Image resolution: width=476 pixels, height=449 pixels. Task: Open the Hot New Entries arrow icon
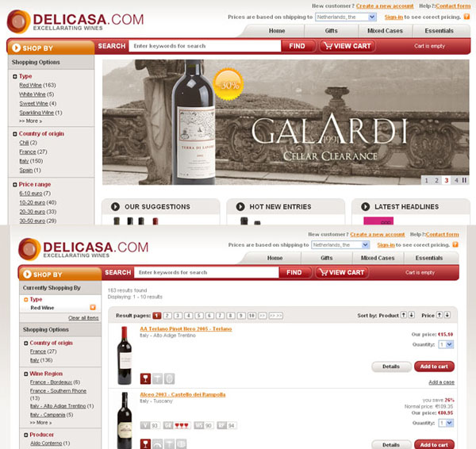[x=240, y=207]
